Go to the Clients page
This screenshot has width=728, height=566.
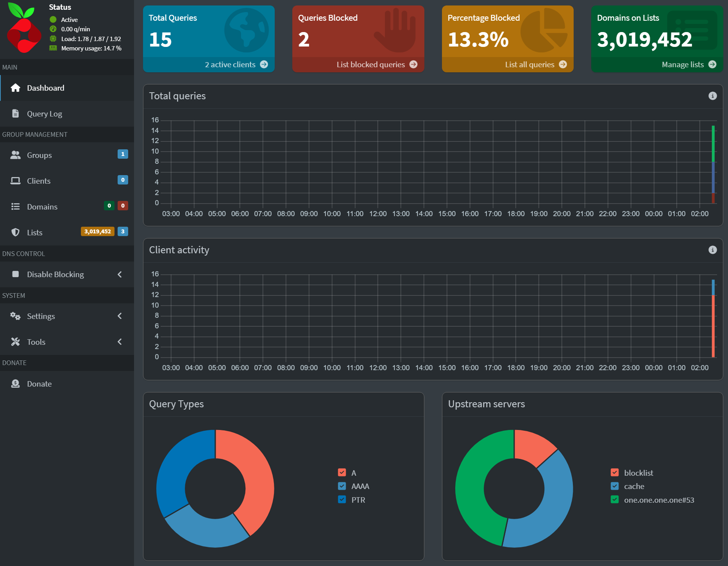pyautogui.click(x=67, y=181)
